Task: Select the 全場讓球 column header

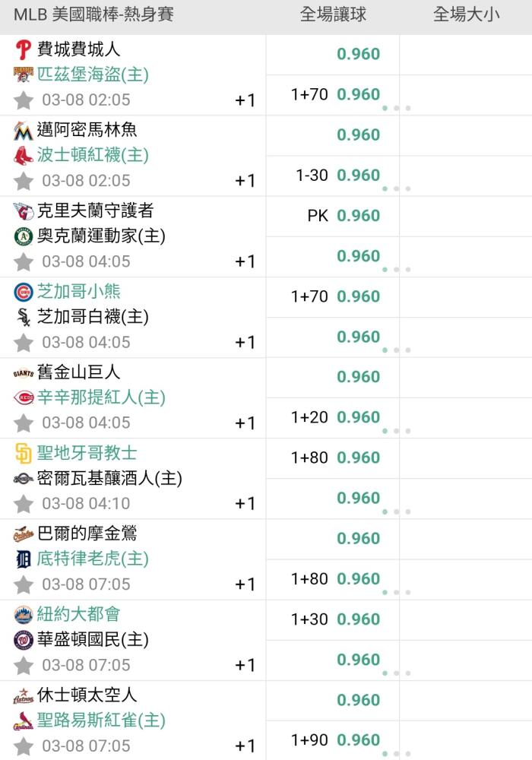Action: (333, 14)
